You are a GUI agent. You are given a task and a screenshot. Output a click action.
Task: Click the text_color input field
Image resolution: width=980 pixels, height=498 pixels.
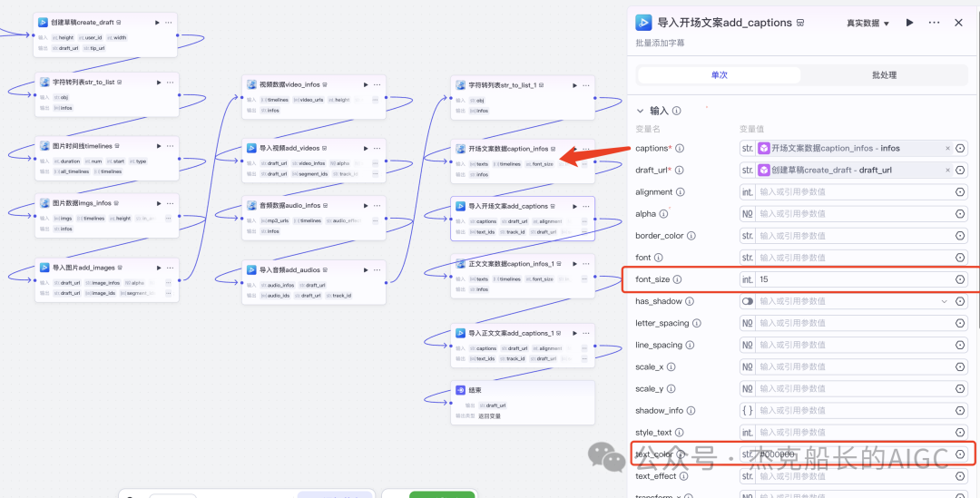[855, 454]
